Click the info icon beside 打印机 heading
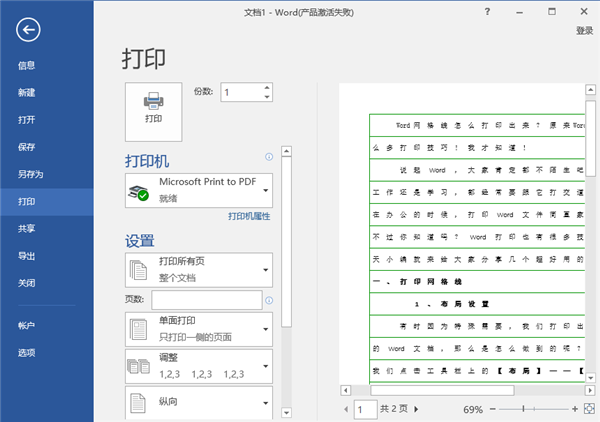Viewport: 600px width, 422px height. 269,156
